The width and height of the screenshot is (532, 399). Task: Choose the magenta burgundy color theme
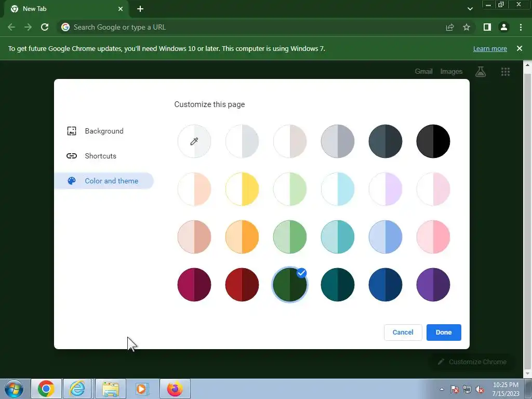(194, 285)
